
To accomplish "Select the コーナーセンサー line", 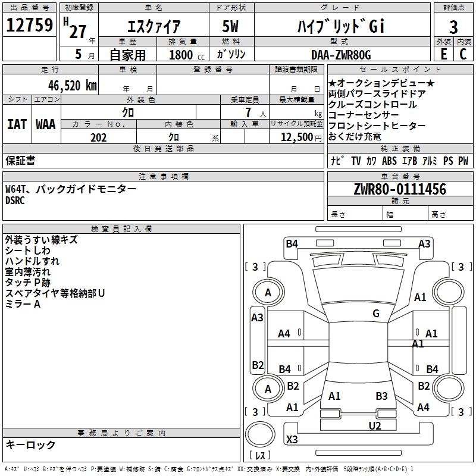I will click(x=364, y=115).
